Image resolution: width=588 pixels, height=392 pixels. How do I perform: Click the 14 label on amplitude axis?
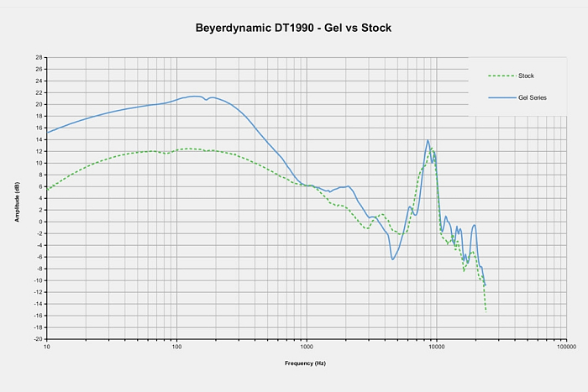(39, 139)
